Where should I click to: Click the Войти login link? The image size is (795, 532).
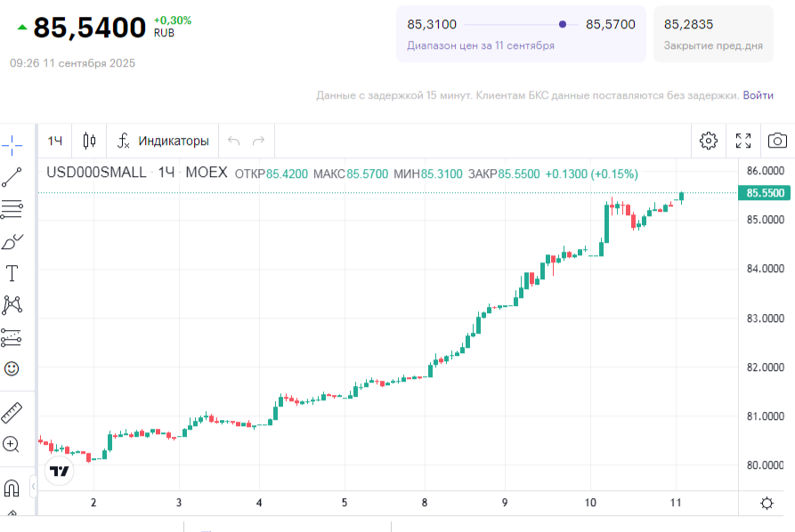click(758, 95)
